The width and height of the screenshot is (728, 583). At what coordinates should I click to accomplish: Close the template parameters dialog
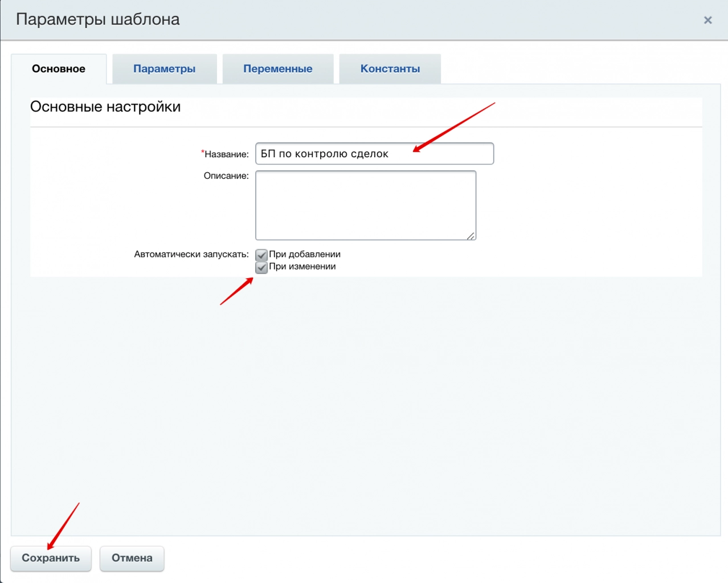pos(707,21)
